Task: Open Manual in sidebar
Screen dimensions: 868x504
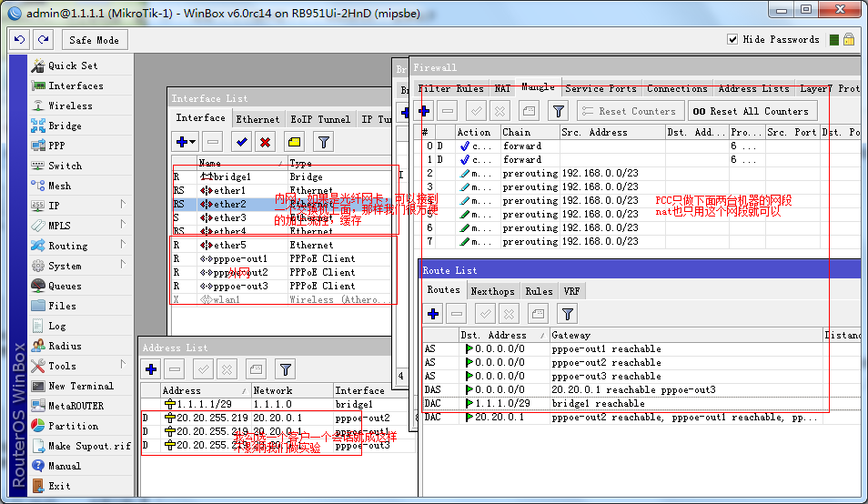Action: point(65,466)
